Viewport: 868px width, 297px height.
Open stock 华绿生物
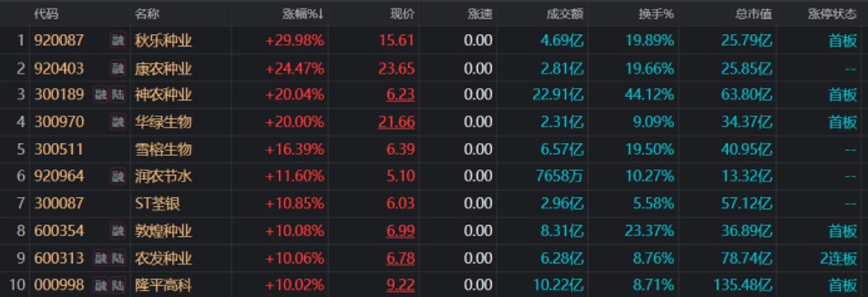click(x=163, y=122)
